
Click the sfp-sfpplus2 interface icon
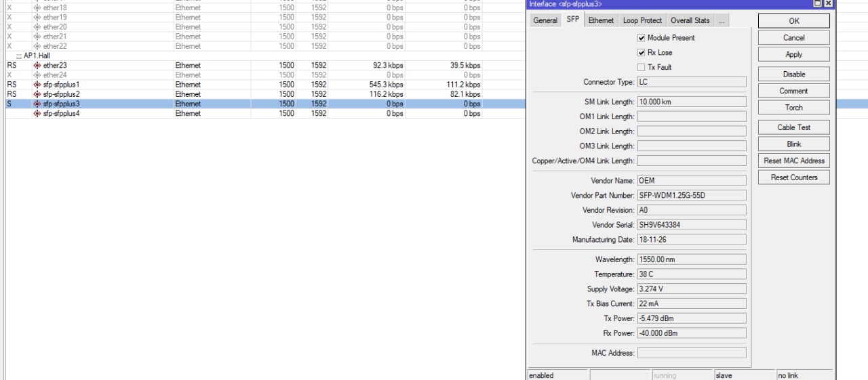(37, 94)
